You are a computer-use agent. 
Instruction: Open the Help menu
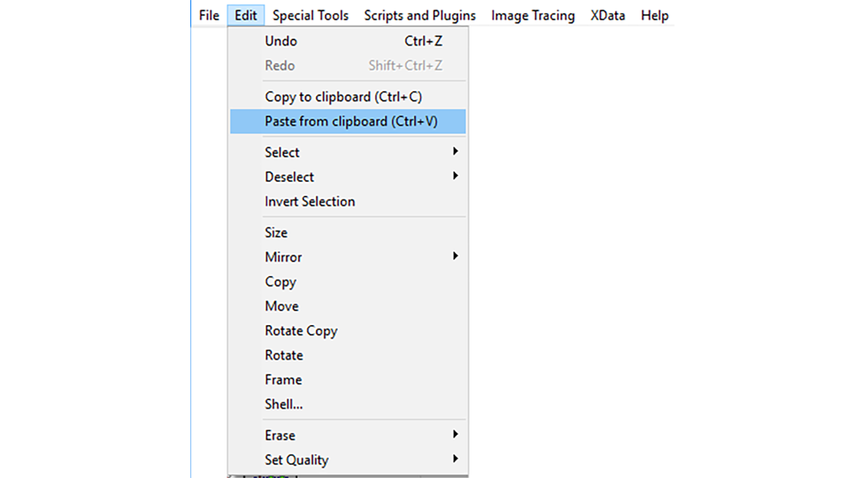(654, 15)
